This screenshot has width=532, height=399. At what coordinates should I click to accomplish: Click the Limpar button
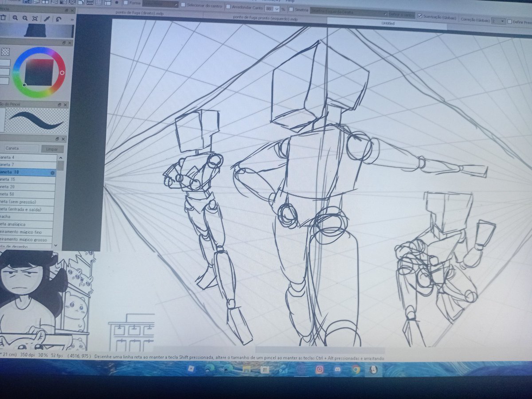click(x=52, y=149)
